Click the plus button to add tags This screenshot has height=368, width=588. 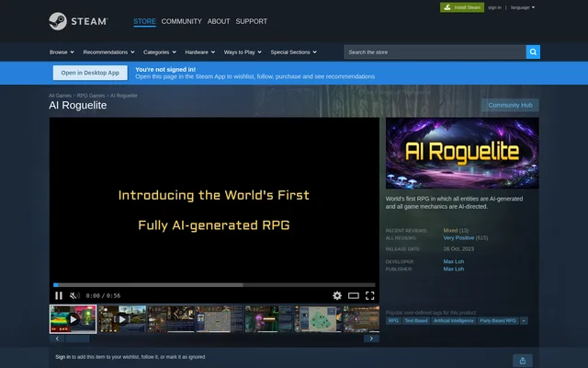524,321
